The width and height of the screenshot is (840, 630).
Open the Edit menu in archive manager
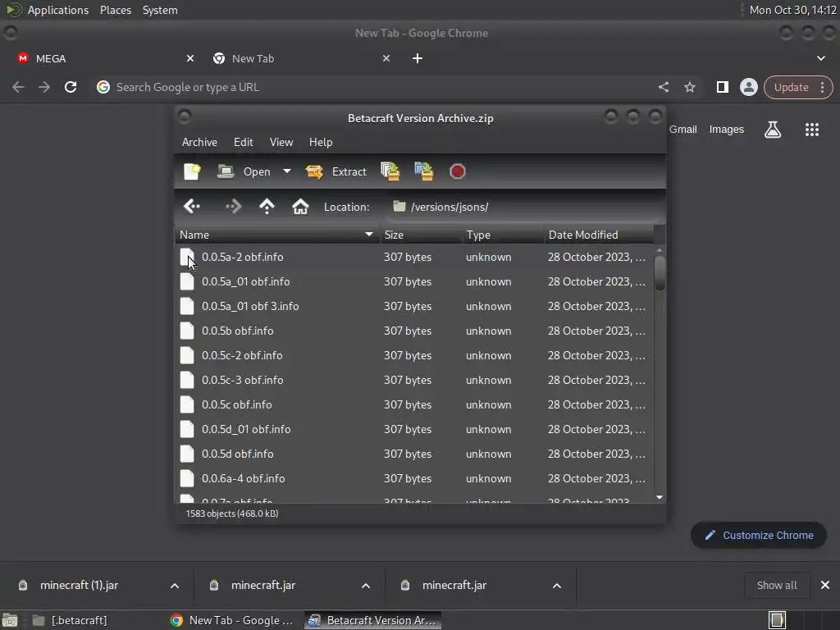coord(243,142)
